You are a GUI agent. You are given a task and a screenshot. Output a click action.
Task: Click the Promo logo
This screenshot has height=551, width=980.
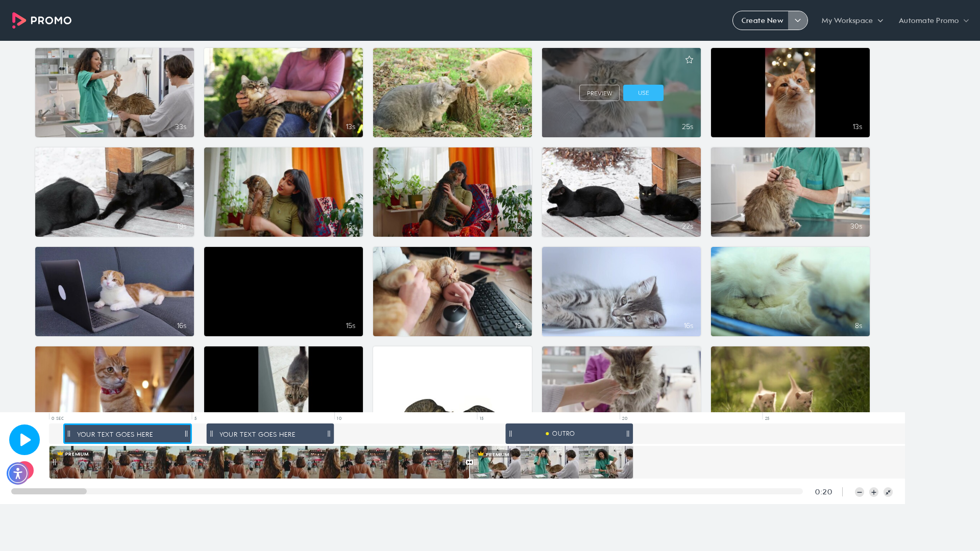(x=42, y=20)
